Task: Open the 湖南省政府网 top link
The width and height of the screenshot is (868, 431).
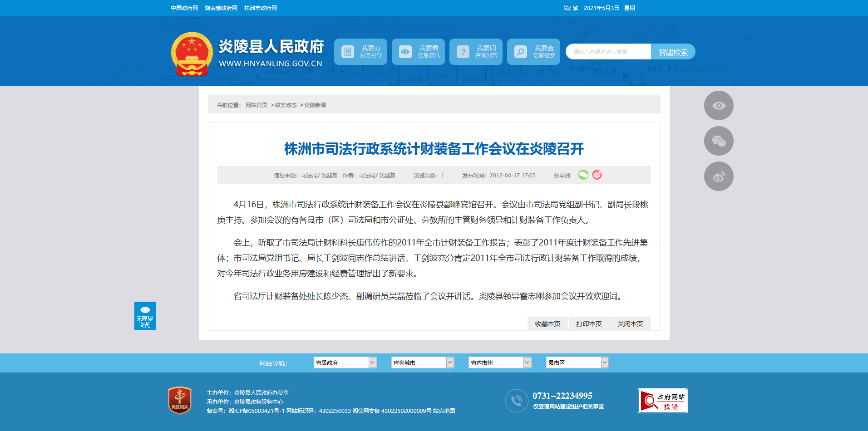Action: pos(221,8)
